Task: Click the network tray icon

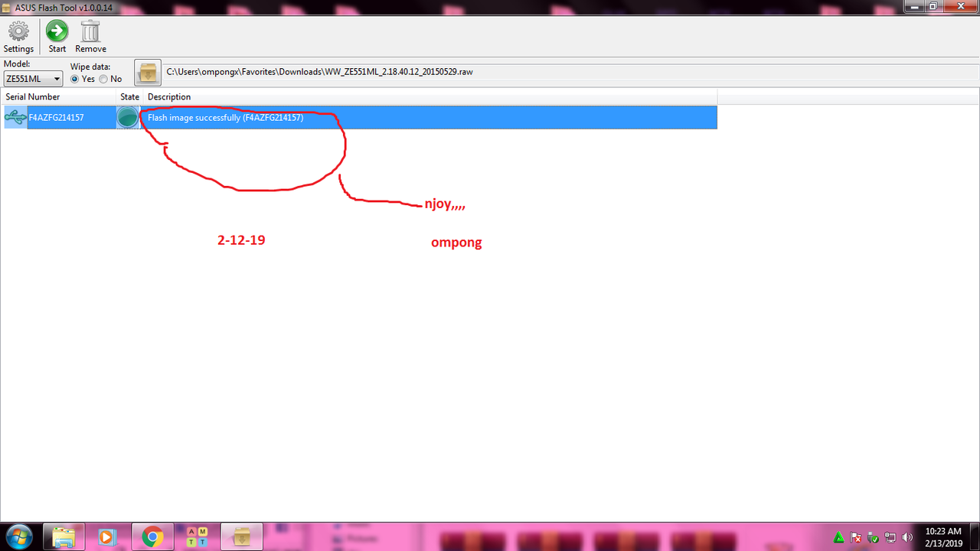Action: tap(890, 538)
